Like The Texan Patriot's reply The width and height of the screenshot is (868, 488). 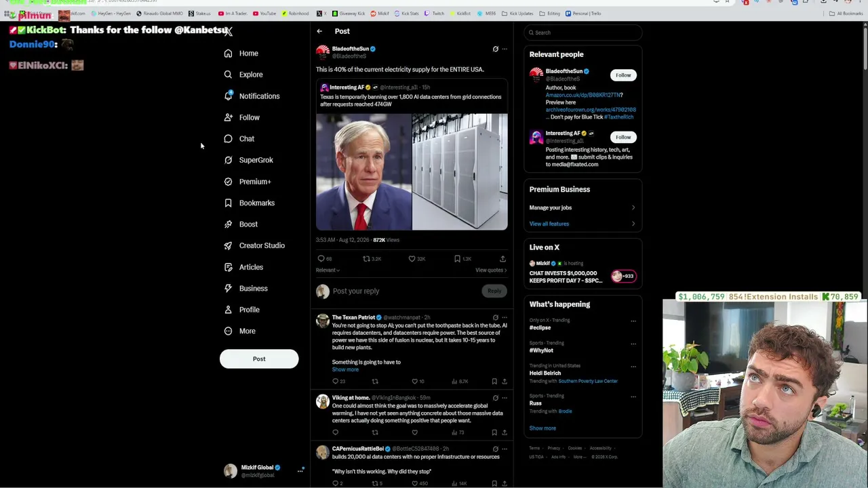(x=415, y=382)
